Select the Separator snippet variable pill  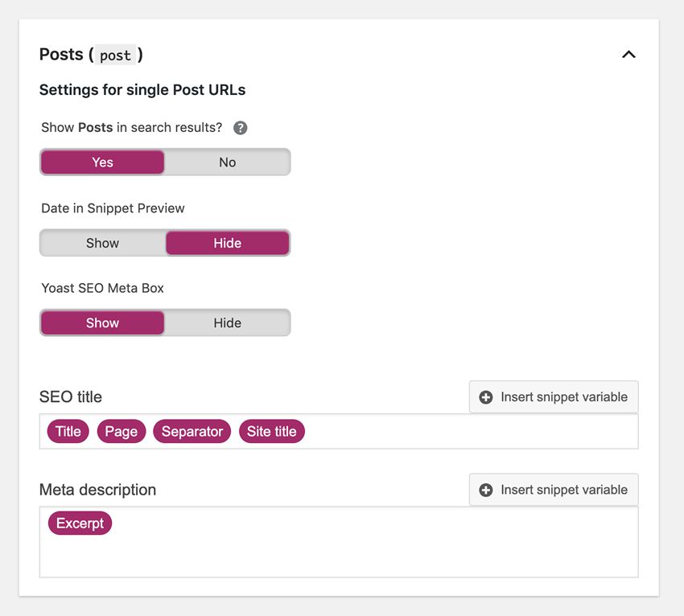(192, 431)
